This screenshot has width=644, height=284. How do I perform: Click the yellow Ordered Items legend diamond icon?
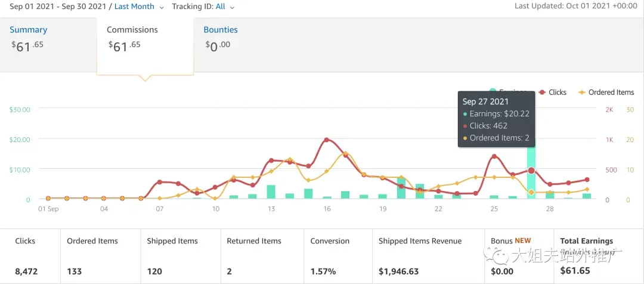582,92
